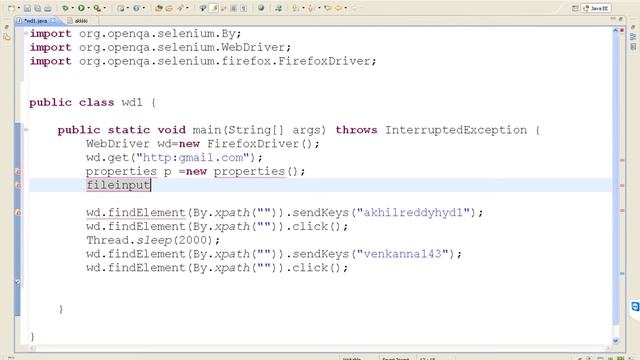The height and width of the screenshot is (360, 640).
Task: Minimize the editor area button
Action: tap(613, 19)
